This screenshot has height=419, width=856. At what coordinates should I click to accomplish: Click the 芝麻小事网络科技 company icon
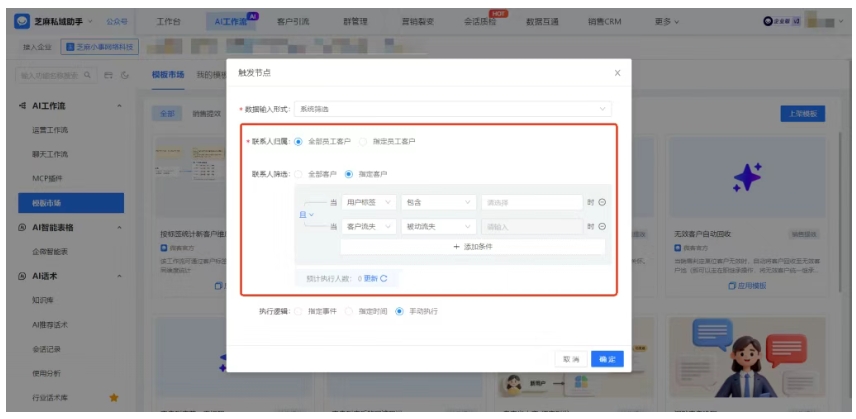click(70, 47)
